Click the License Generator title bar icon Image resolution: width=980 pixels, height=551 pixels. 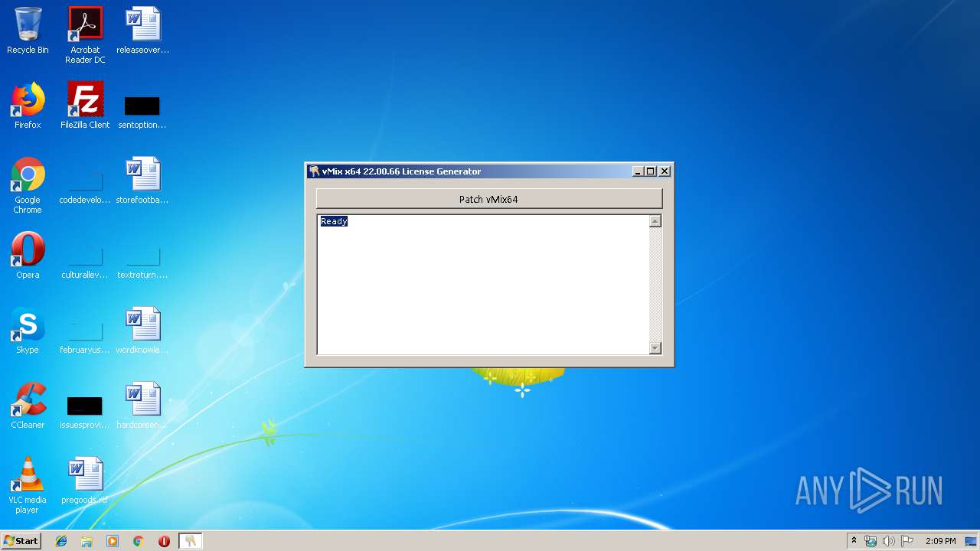pos(314,171)
